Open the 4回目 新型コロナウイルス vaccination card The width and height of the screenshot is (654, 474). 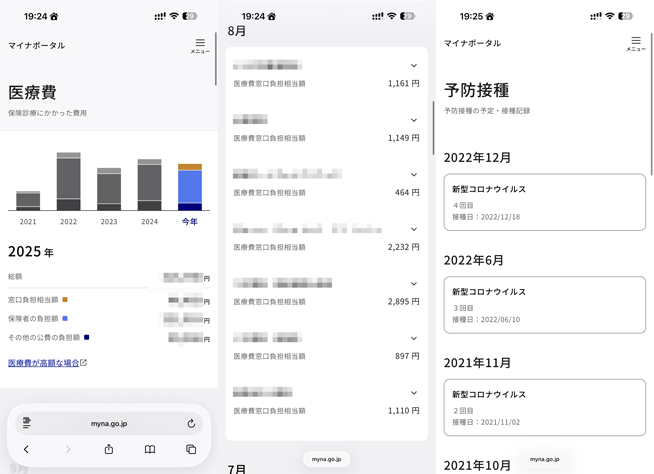544,202
